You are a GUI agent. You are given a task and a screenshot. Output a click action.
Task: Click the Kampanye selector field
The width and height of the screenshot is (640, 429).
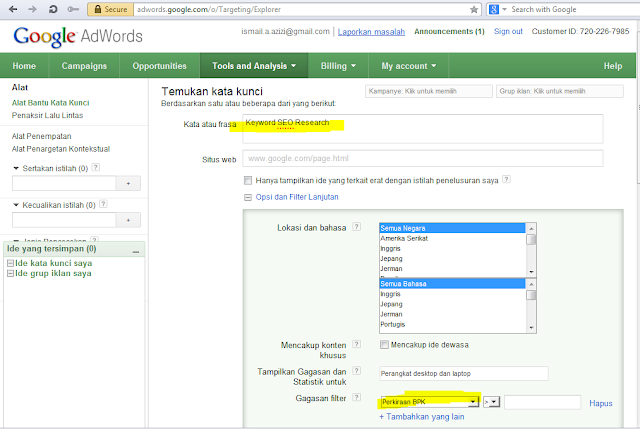pyautogui.click(x=429, y=91)
